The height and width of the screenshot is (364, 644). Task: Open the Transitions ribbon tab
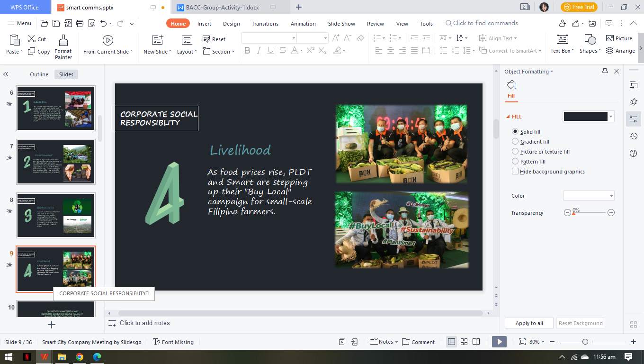[265, 24]
